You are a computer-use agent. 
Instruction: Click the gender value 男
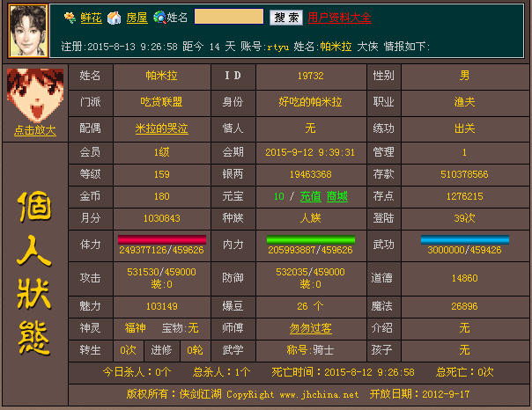464,76
